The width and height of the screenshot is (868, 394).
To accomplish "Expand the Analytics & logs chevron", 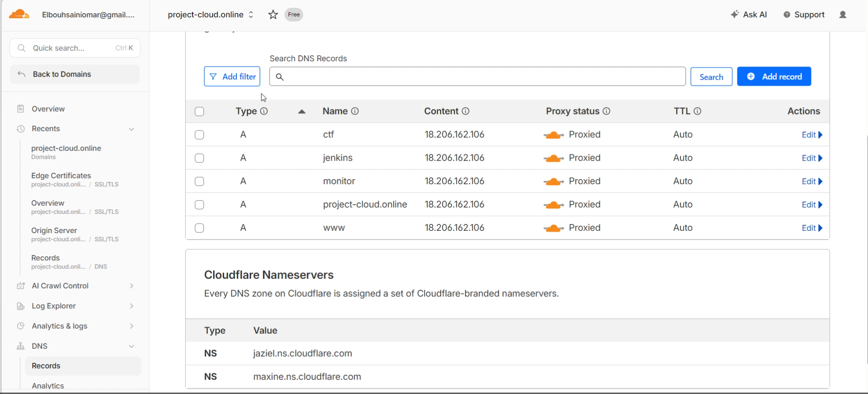I will [x=131, y=326].
